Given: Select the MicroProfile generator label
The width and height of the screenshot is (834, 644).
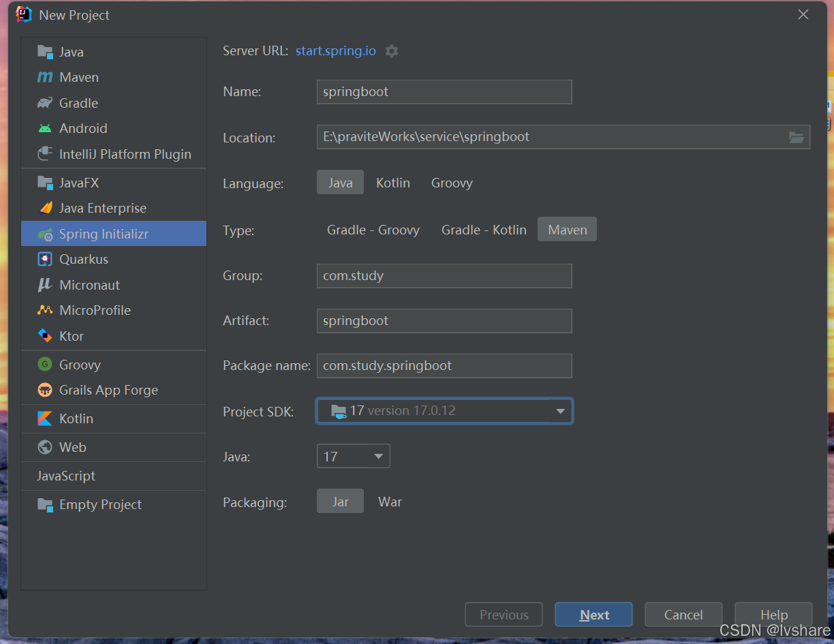Looking at the screenshot, I should click(95, 310).
